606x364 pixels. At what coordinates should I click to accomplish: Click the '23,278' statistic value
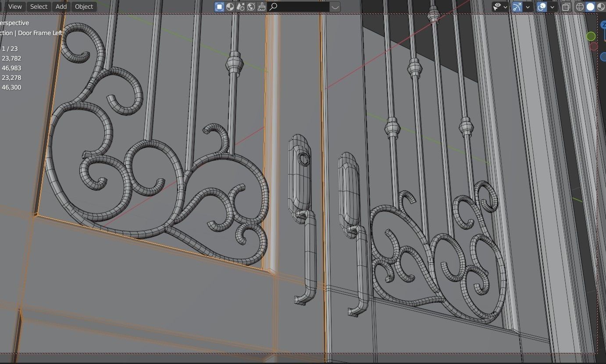[11, 78]
